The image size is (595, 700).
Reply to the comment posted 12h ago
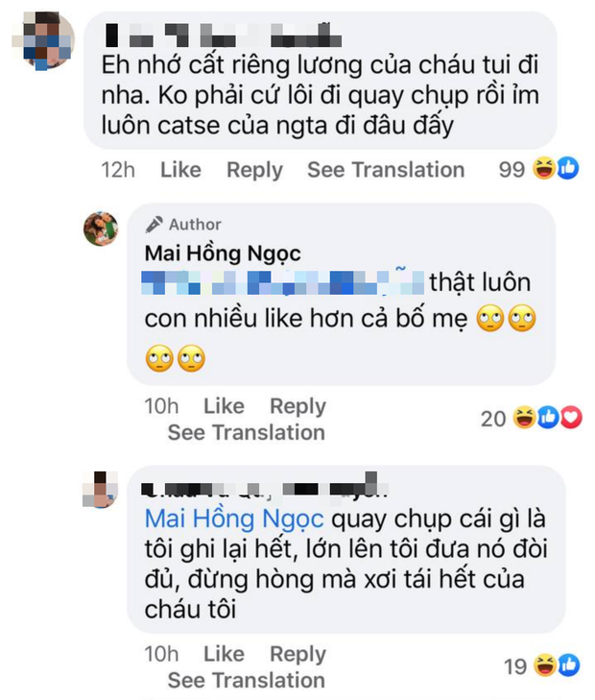point(254,170)
